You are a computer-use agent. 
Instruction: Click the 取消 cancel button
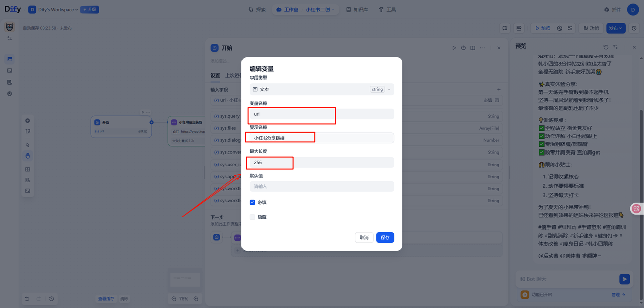[364, 237]
